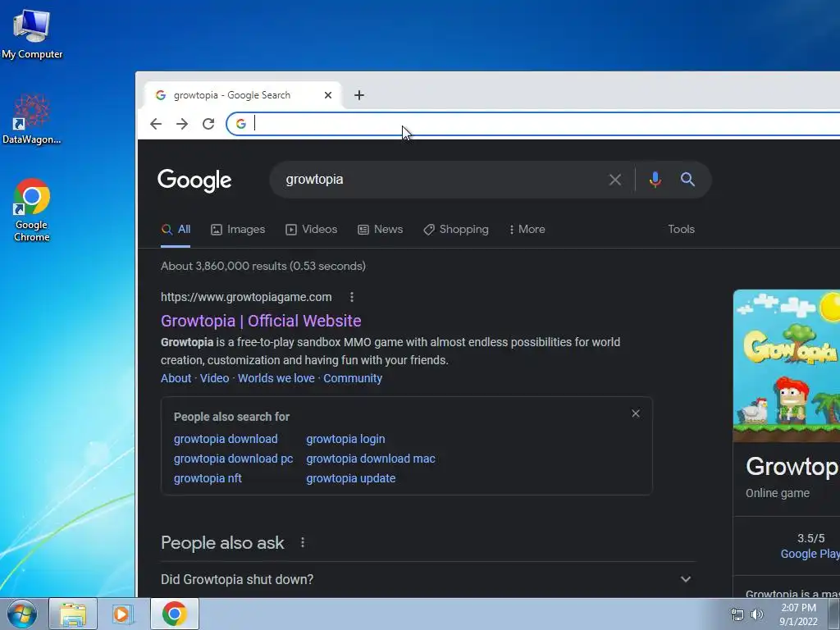Open the search Tools options
This screenshot has width=840, height=630.
(682, 230)
